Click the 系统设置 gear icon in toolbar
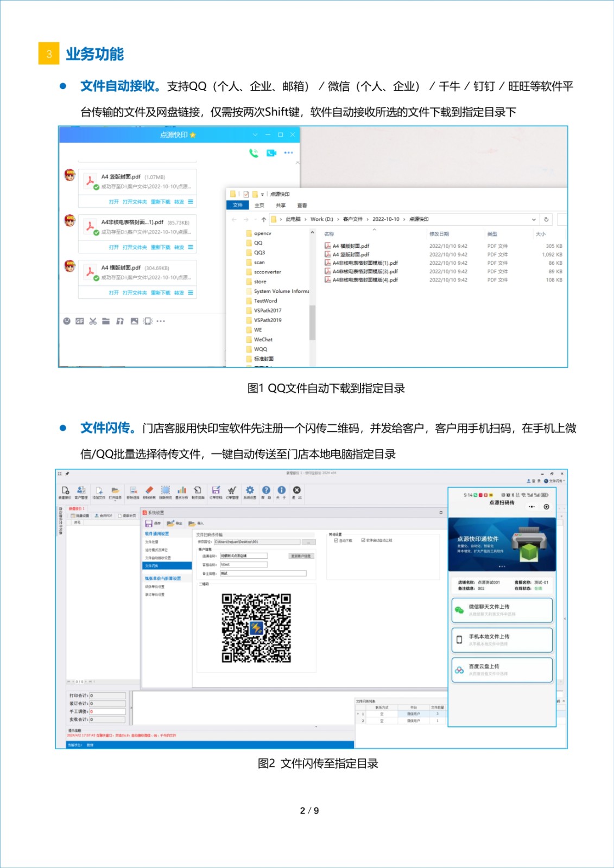 (x=250, y=490)
